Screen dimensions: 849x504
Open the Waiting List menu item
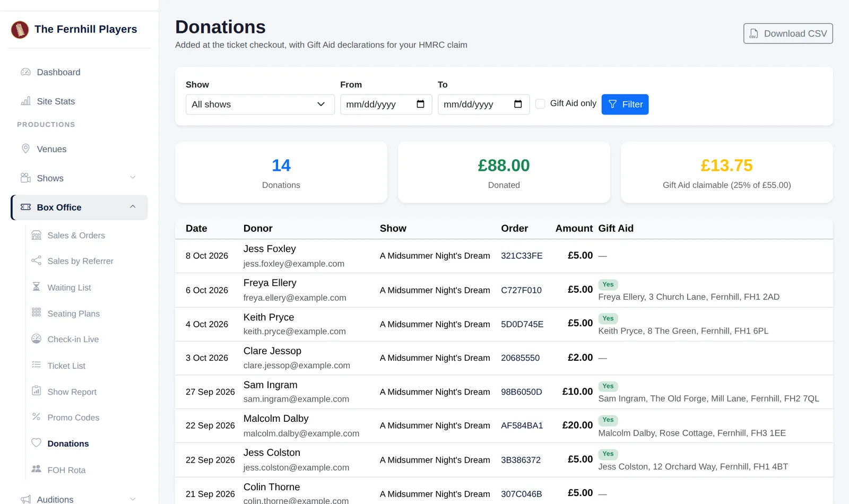point(69,288)
